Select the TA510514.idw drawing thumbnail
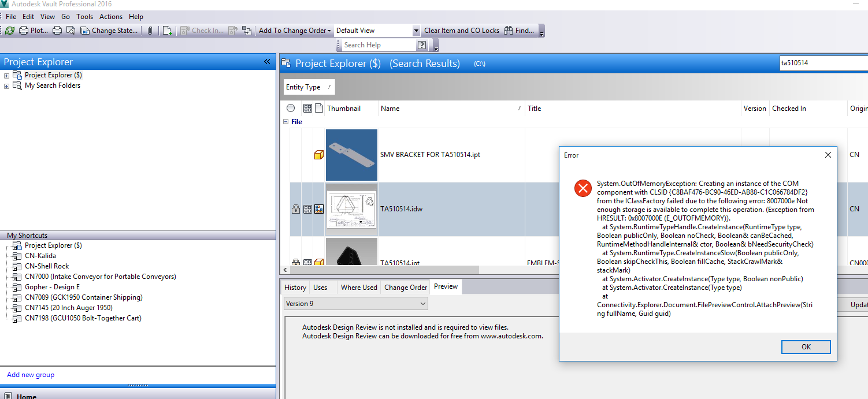The height and width of the screenshot is (399, 868). [351, 208]
